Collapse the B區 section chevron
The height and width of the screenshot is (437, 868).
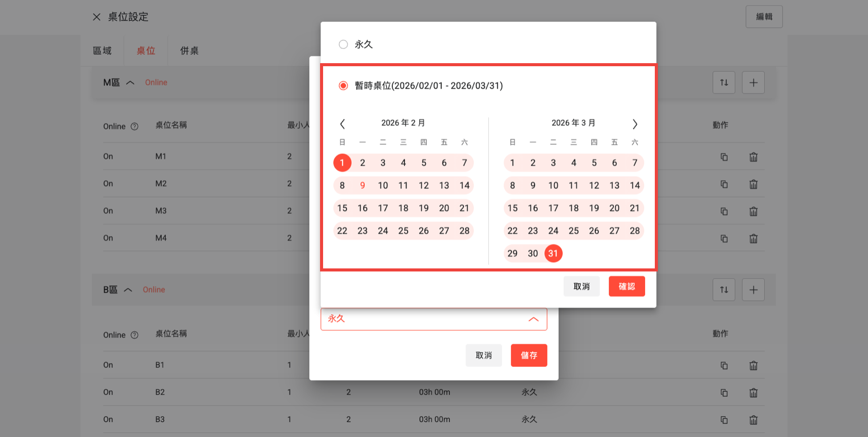[128, 290]
